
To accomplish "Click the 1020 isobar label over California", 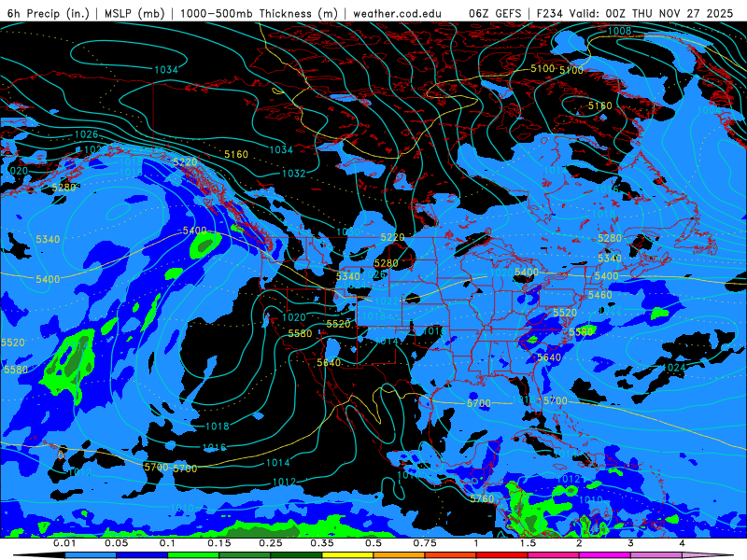I will [294, 317].
